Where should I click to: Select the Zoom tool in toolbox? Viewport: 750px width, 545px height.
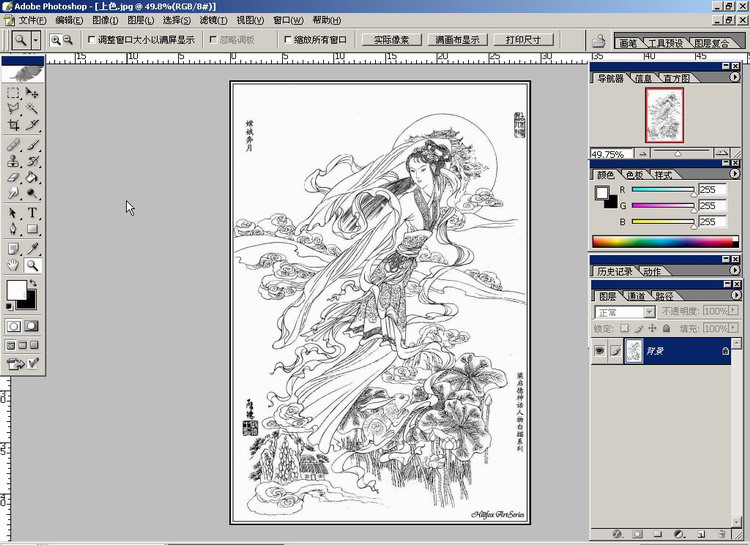[x=32, y=265]
